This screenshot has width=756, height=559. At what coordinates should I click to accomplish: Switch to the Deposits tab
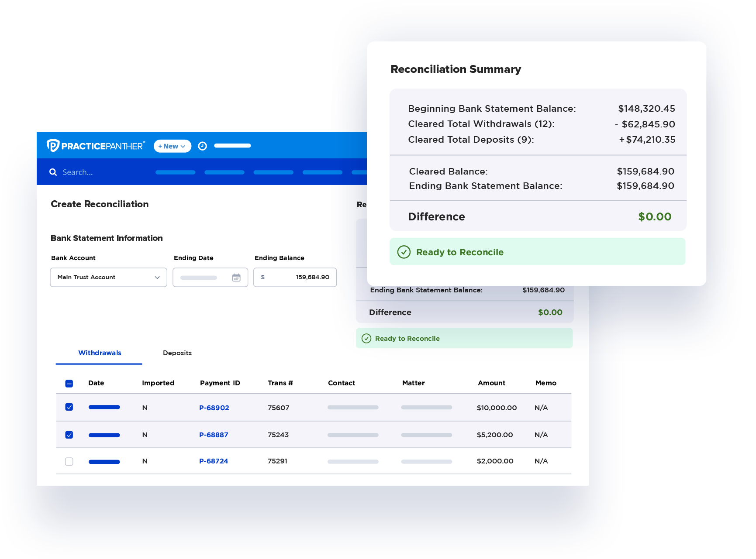(x=177, y=353)
